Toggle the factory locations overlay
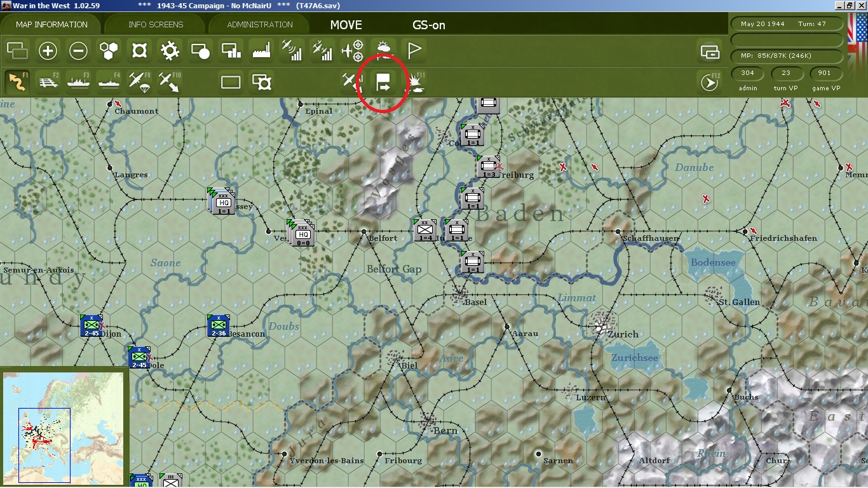This screenshot has height=488, width=868. pyautogui.click(x=261, y=50)
